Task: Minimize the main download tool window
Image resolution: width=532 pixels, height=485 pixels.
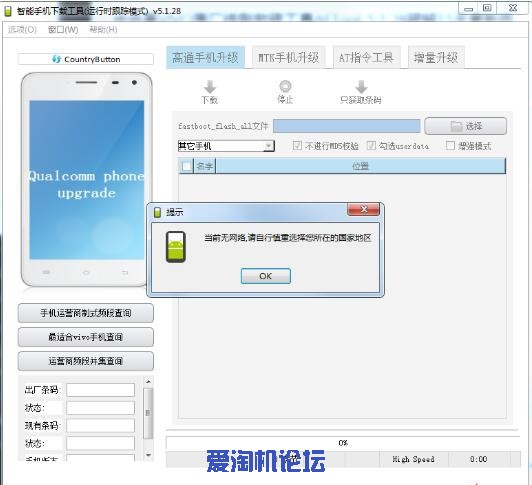Action: pyautogui.click(x=469, y=8)
